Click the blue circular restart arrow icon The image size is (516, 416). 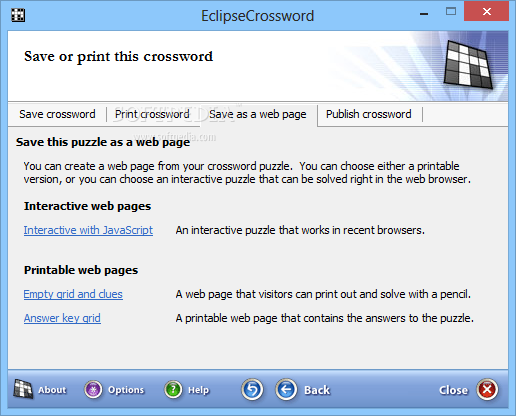point(252,389)
